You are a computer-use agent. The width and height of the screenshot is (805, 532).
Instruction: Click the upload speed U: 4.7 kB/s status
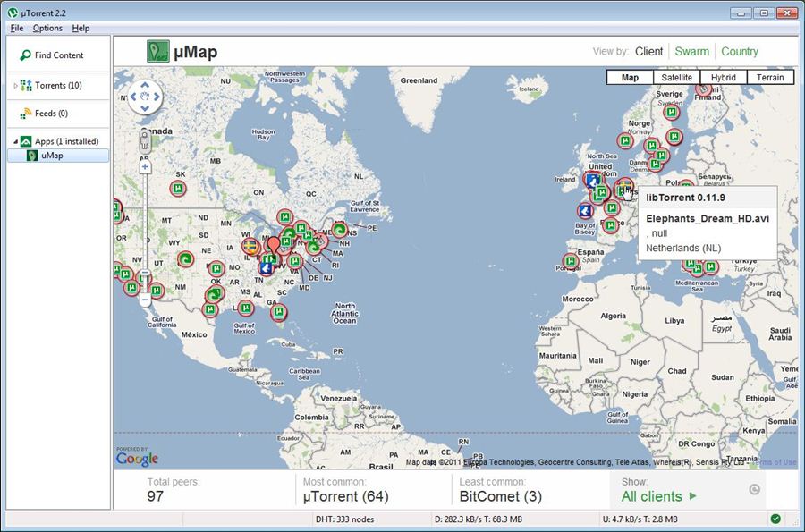(x=640, y=519)
